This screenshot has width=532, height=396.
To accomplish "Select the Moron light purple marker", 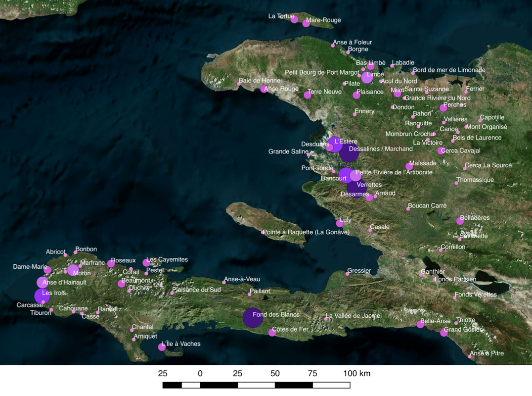I will (73, 270).
